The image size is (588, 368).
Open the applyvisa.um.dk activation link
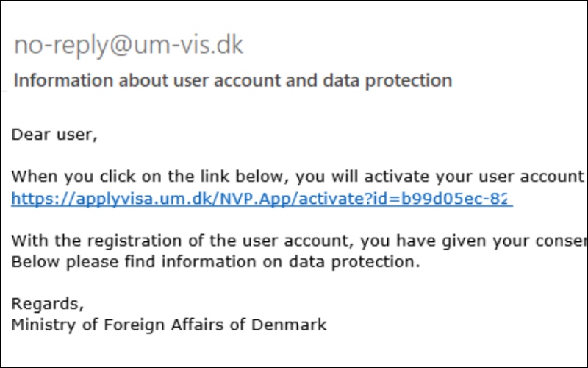261,199
